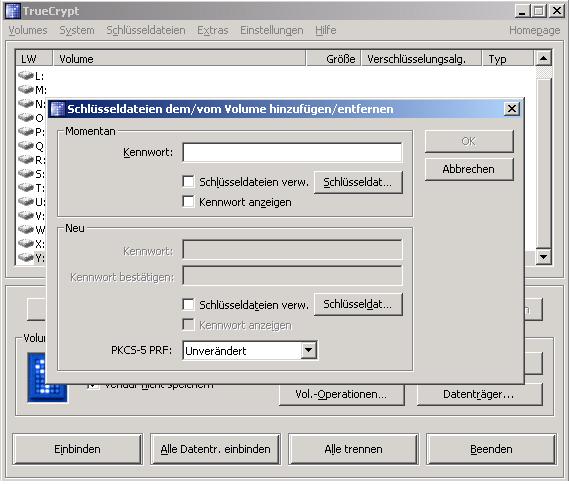Click the OK button in dialog
Image resolution: width=569 pixels, height=485 pixels.
(x=469, y=141)
